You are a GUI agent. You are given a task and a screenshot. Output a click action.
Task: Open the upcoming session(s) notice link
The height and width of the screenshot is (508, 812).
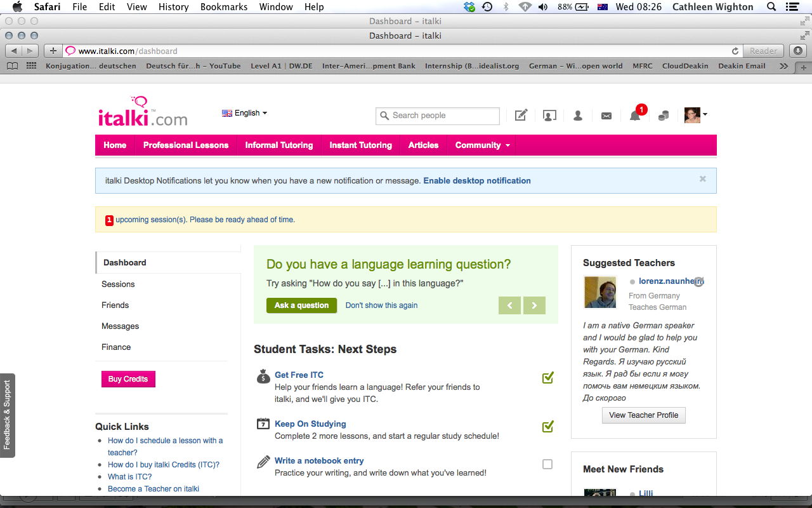click(x=205, y=220)
